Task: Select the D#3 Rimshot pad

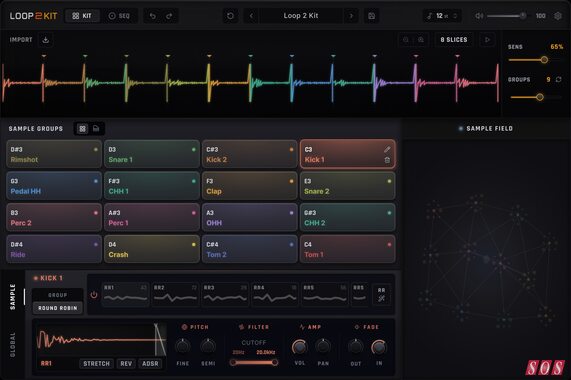Action: (x=54, y=154)
